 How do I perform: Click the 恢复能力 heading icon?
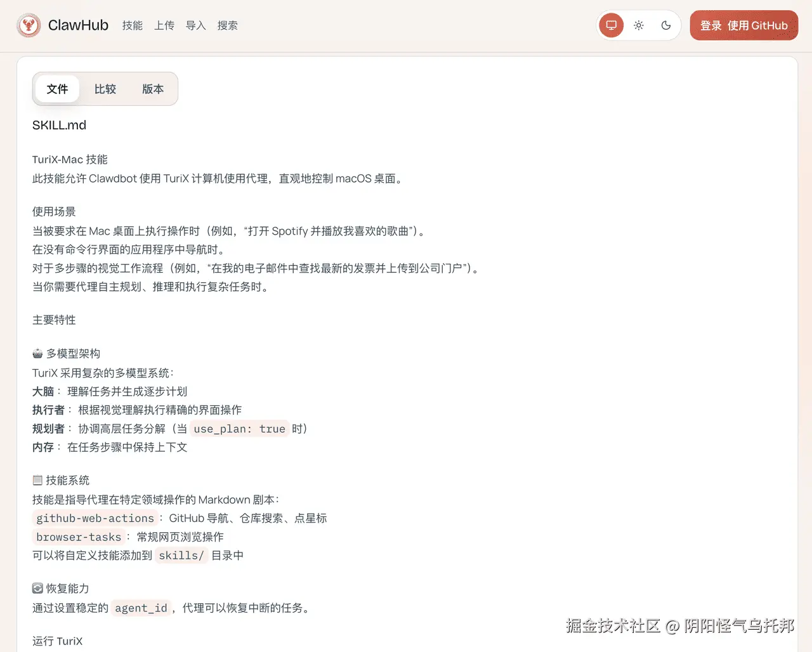37,589
